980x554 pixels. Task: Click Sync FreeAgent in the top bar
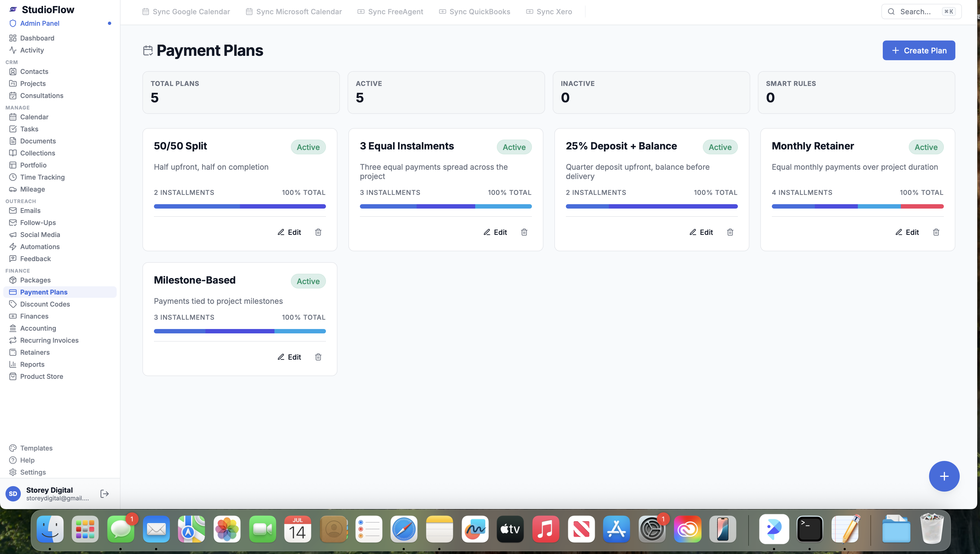pyautogui.click(x=390, y=12)
